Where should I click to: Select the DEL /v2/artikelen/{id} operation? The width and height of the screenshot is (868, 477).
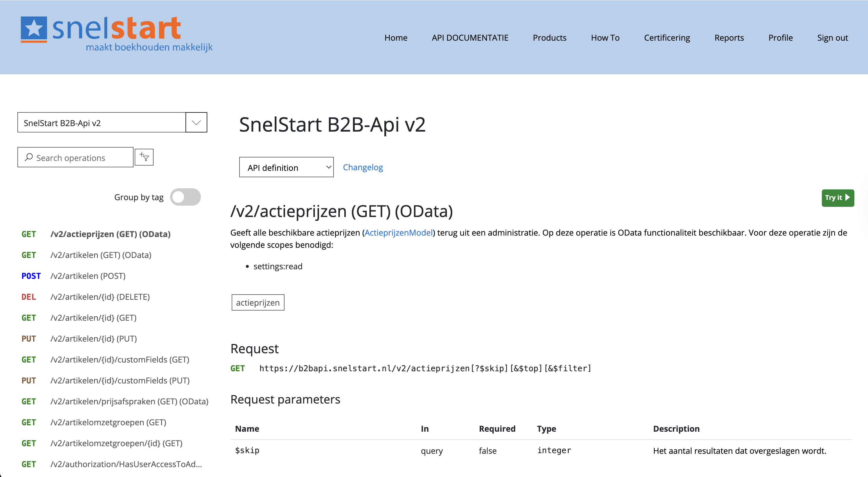click(100, 297)
